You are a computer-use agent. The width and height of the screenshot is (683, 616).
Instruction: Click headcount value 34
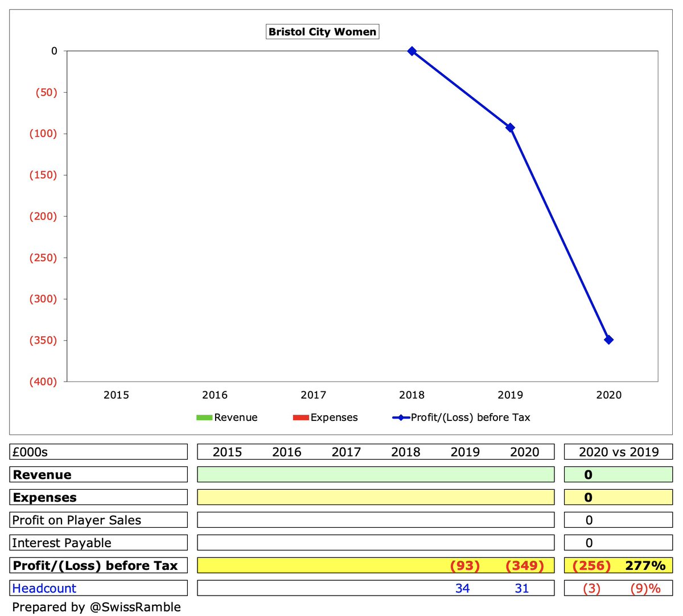(463, 589)
